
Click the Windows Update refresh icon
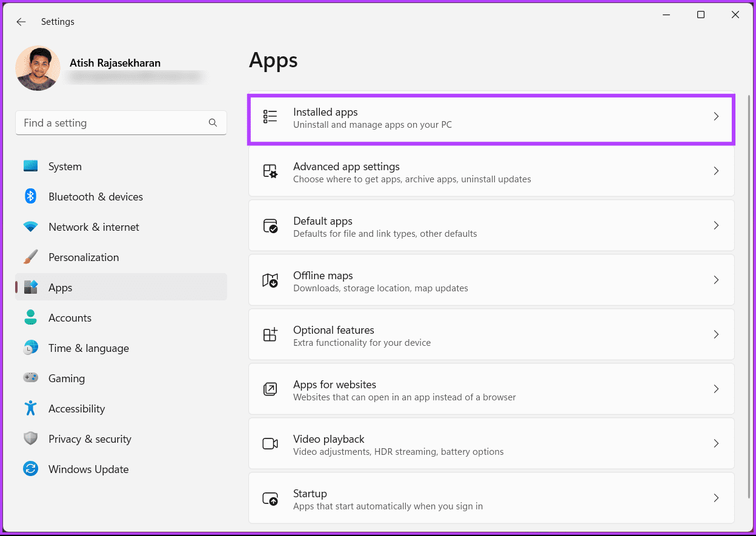(31, 469)
